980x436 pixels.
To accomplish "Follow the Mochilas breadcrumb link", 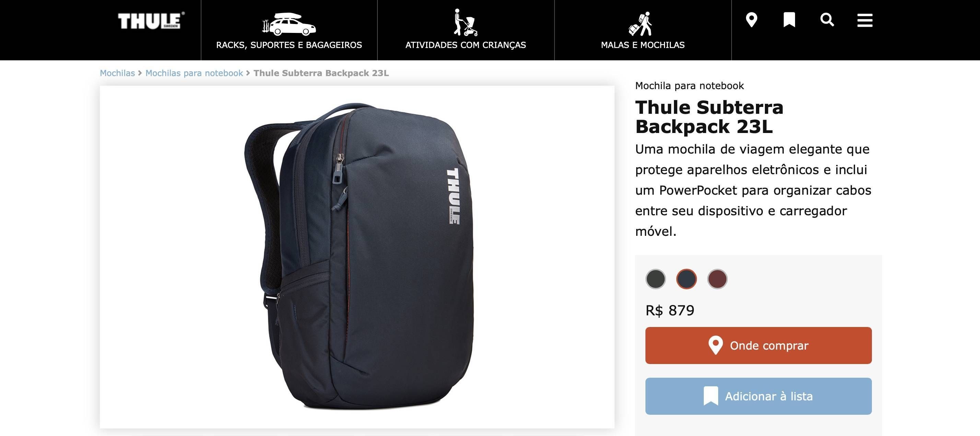I will 117,73.
